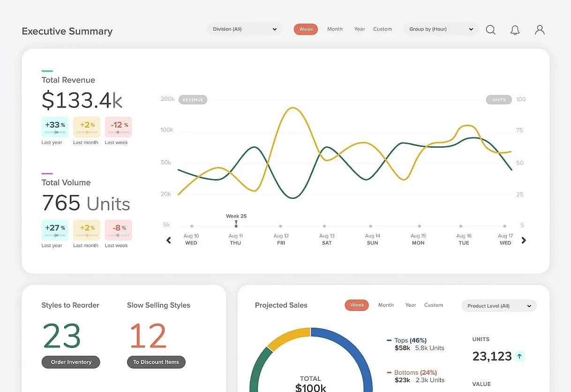This screenshot has width=571, height=392.
Task: Toggle the UNITS chart label pill
Action: pyautogui.click(x=499, y=99)
